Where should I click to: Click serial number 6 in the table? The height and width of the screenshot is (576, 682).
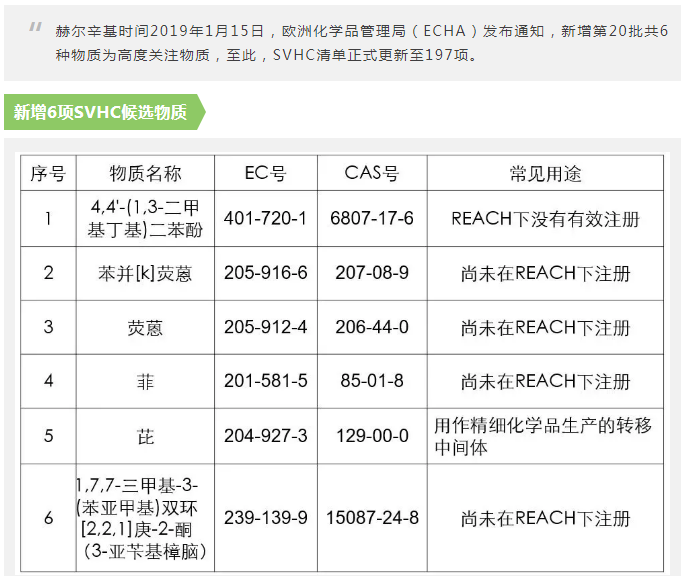tap(48, 518)
